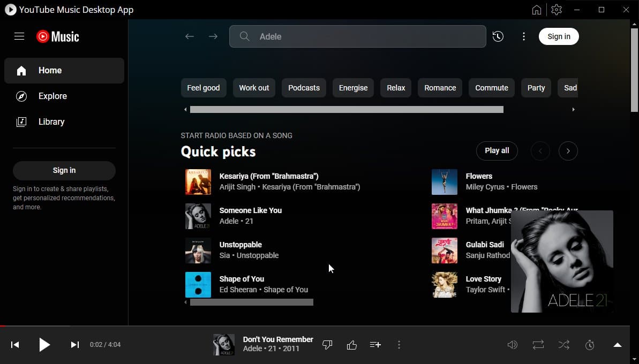The width and height of the screenshot is (639, 364).
Task: Open the Someone Like You album thumbnail
Action: point(198,216)
